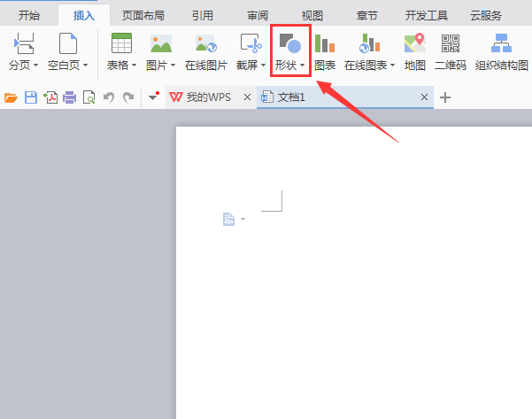
Task: Click inside the blank document page
Action: 354,273
